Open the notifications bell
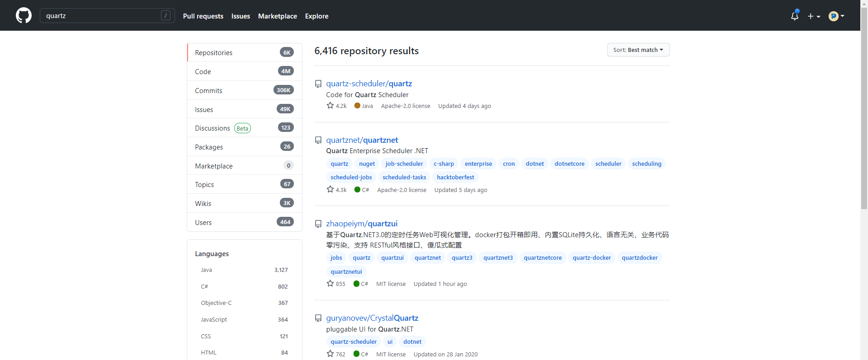This screenshot has height=360, width=868. click(x=794, y=16)
